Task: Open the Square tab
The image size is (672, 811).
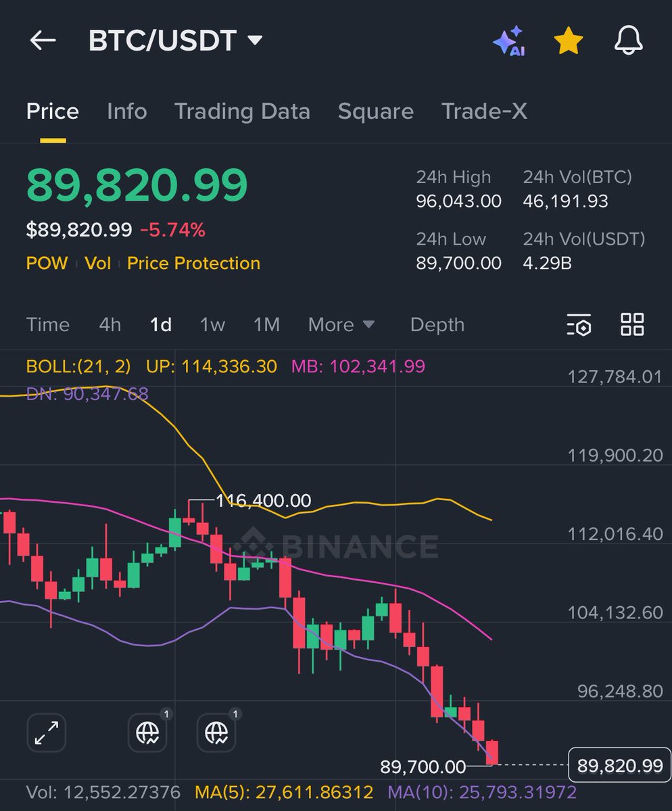Action: (375, 112)
